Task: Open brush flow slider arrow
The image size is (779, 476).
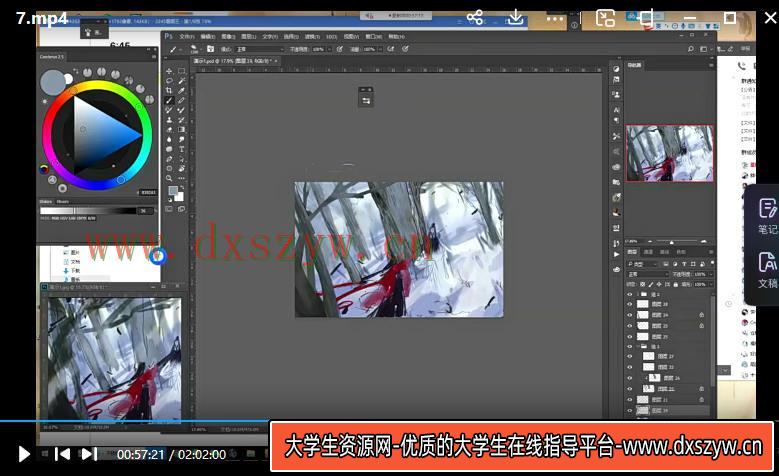Action: [x=380, y=49]
